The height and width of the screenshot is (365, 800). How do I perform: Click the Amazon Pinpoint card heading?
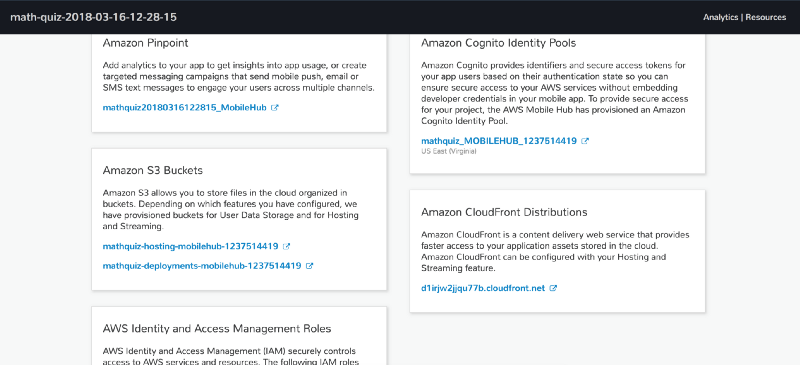[145, 43]
